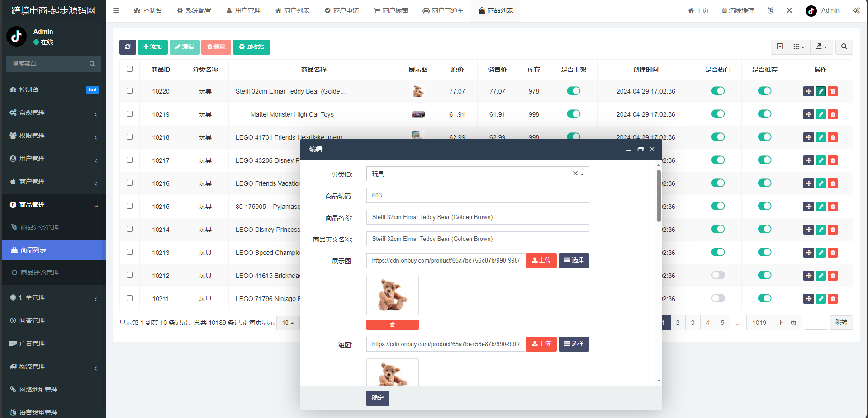Expand 订单管理 sidebar menu
Image resolution: width=868 pixels, height=418 pixels.
(x=54, y=297)
